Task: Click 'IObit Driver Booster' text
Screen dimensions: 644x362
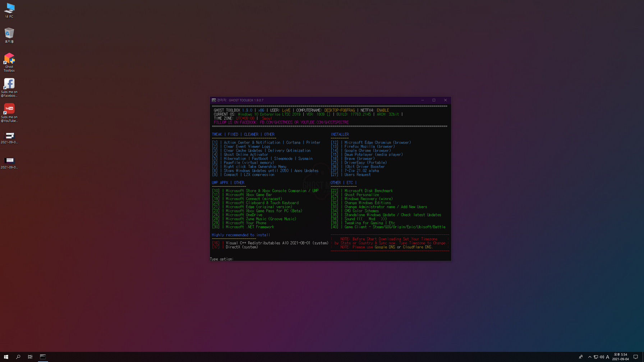Action: coord(364,167)
